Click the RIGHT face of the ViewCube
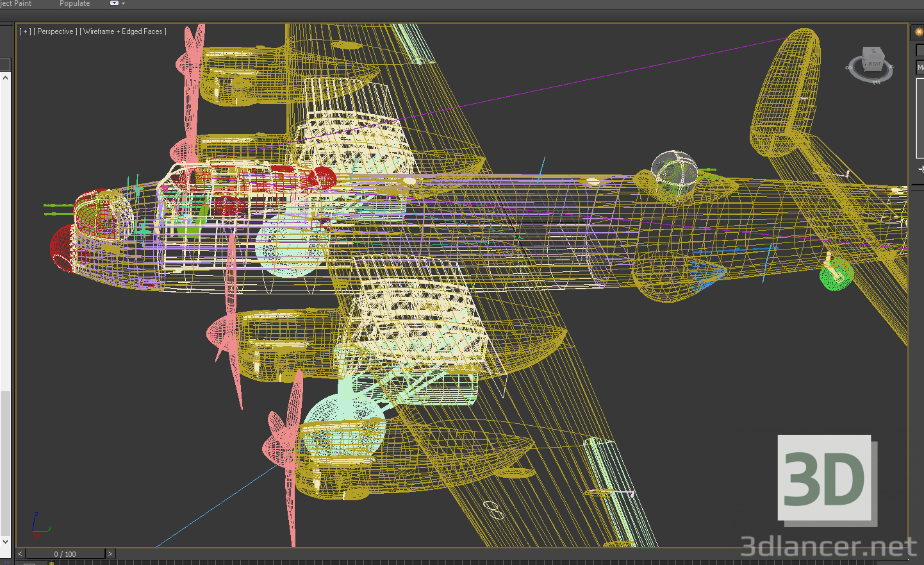The height and width of the screenshot is (565, 924). click(x=873, y=63)
